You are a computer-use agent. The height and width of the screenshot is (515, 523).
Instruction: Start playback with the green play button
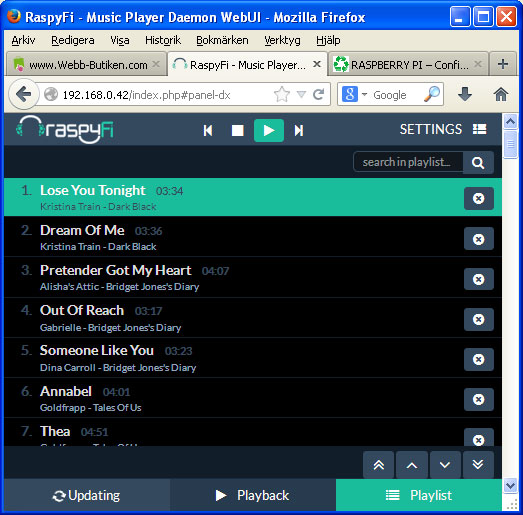coord(269,130)
